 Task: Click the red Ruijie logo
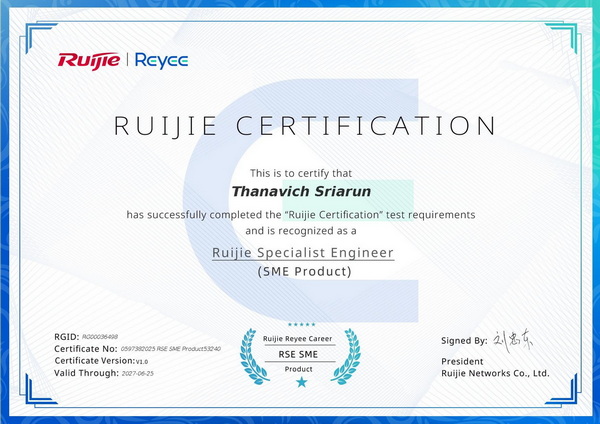click(89, 61)
